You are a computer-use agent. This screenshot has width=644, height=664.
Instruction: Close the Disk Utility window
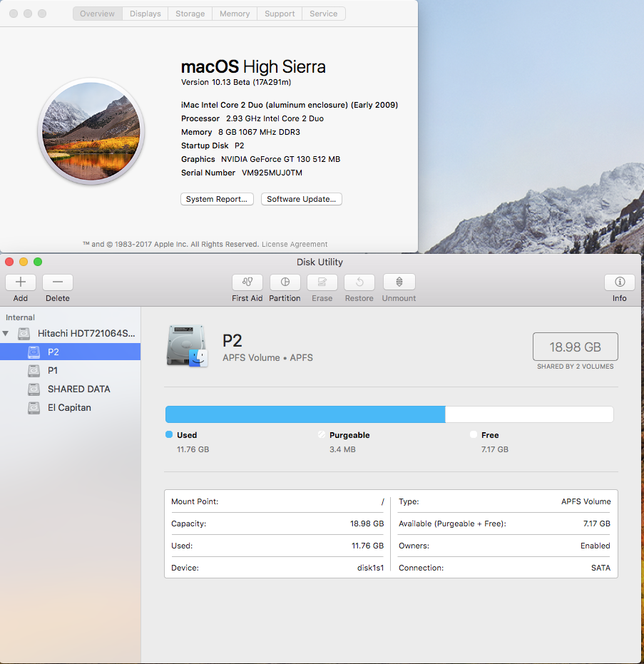coord(9,262)
